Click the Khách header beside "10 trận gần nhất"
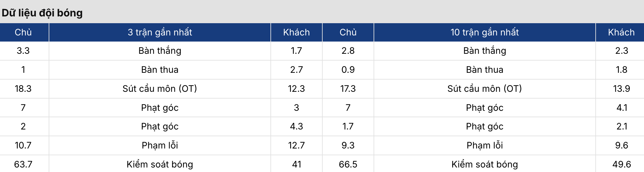The height and width of the screenshot is (172, 644). pyautogui.click(x=621, y=32)
